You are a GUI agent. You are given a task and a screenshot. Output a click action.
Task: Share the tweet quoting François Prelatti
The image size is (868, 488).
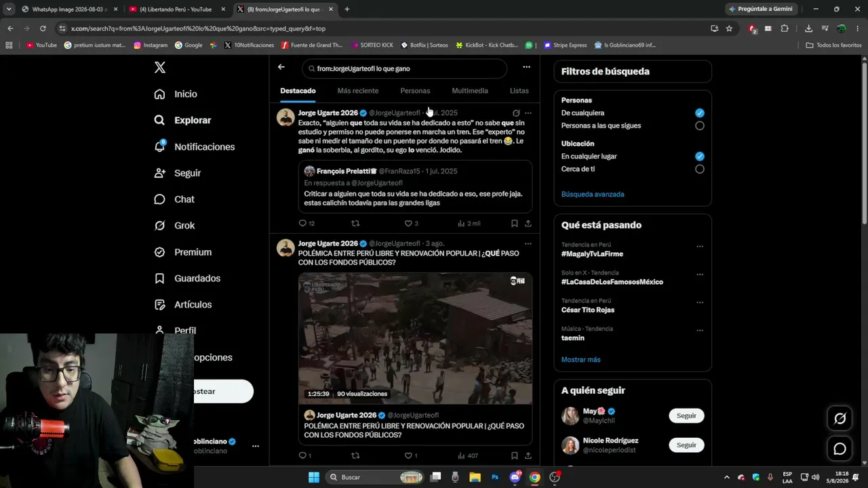pos(528,223)
